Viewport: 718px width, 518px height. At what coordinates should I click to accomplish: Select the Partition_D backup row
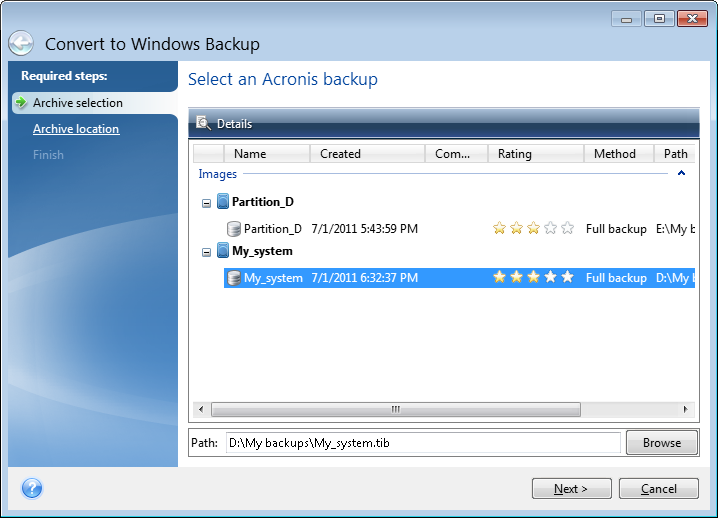coord(459,229)
